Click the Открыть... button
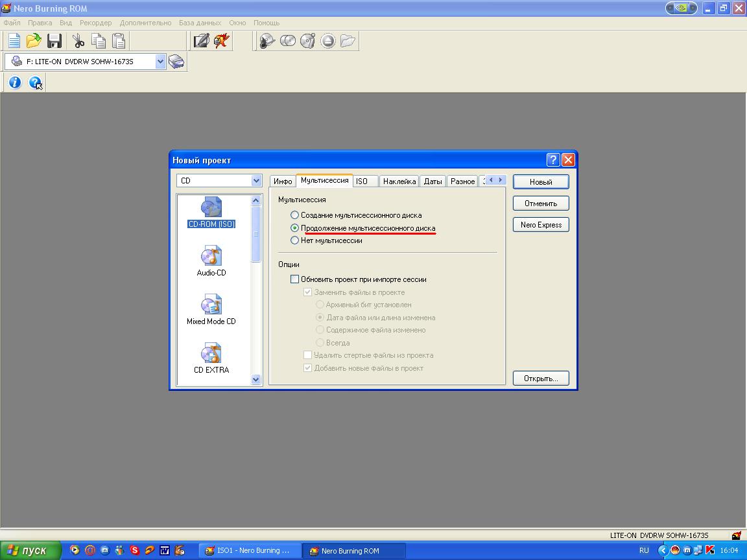 tap(541, 379)
